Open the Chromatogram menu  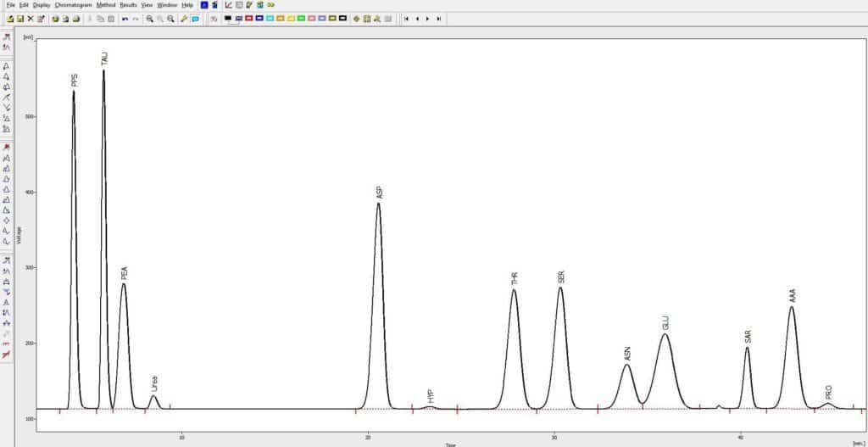[73, 4]
